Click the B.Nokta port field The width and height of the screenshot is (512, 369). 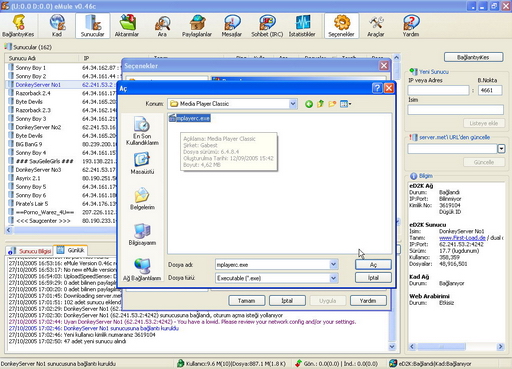(x=490, y=90)
